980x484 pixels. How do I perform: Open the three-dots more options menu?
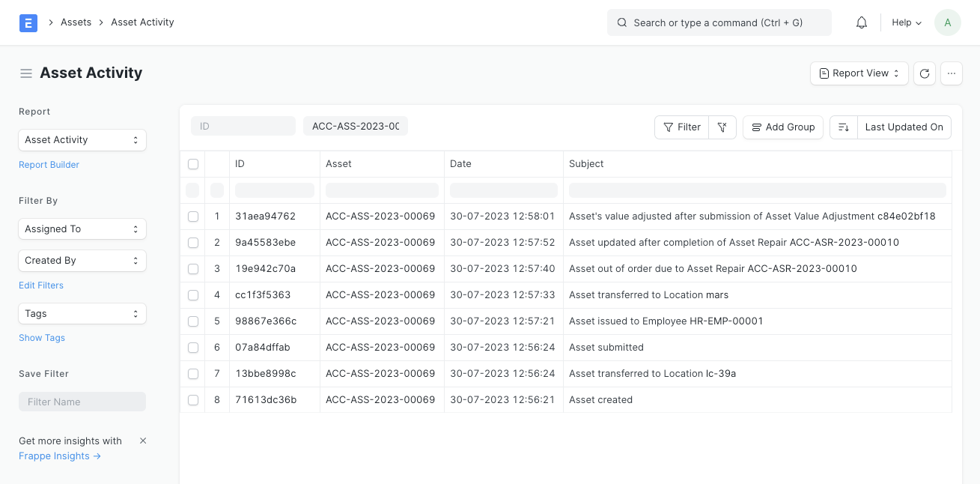pos(952,73)
